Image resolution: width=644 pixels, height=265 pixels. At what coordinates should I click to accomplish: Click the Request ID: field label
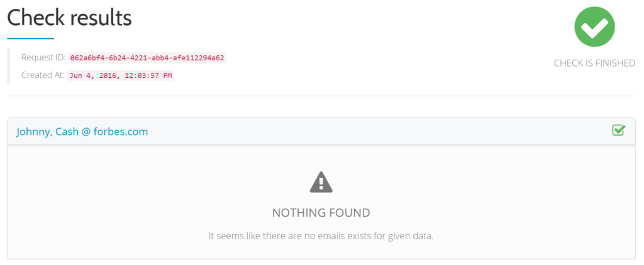pos(43,57)
